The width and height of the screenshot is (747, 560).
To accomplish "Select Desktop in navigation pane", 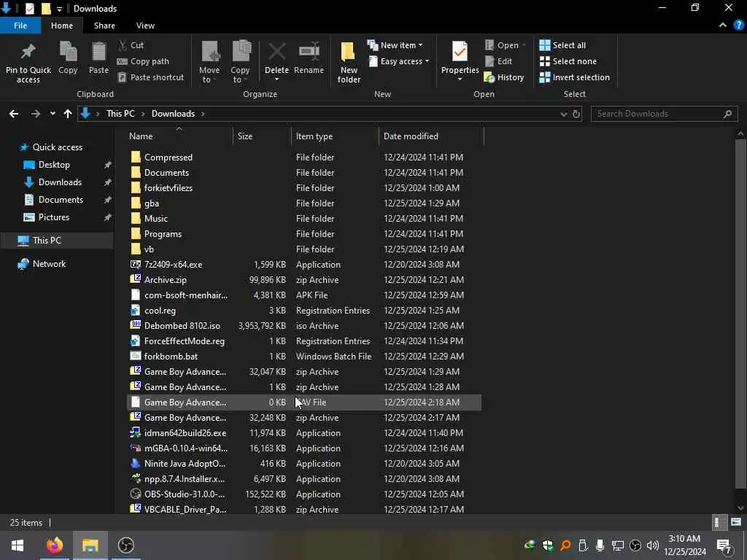I will 54,165.
